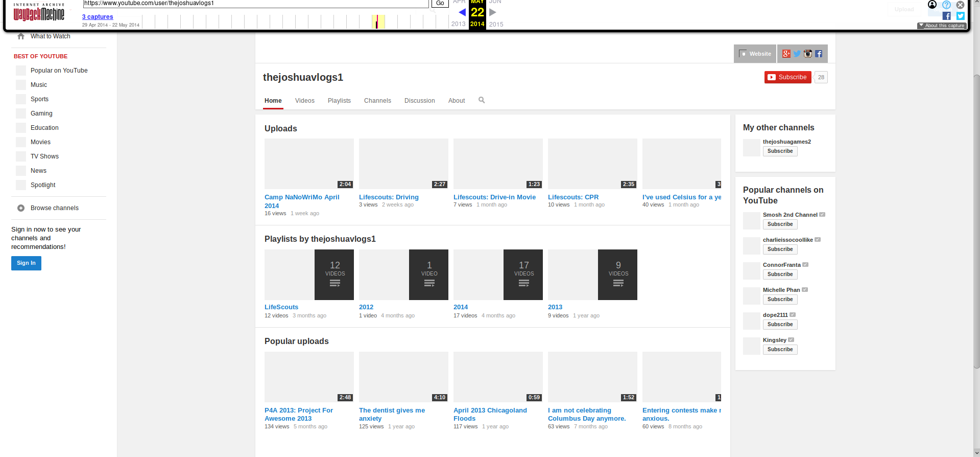Open channel's Google+ page icon

(786, 54)
